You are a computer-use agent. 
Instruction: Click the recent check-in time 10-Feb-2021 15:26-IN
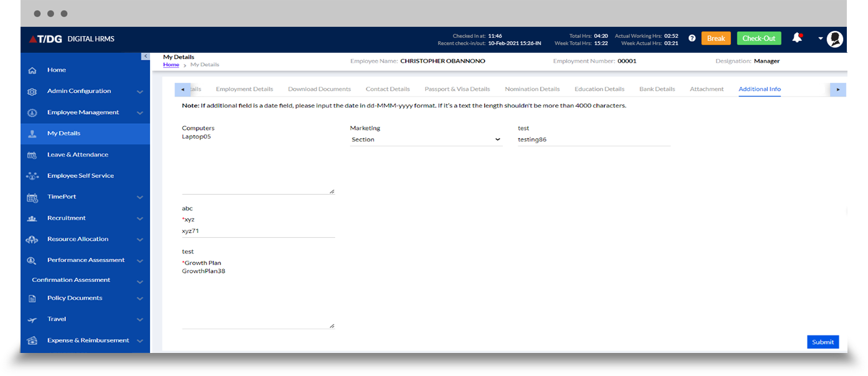coord(515,44)
